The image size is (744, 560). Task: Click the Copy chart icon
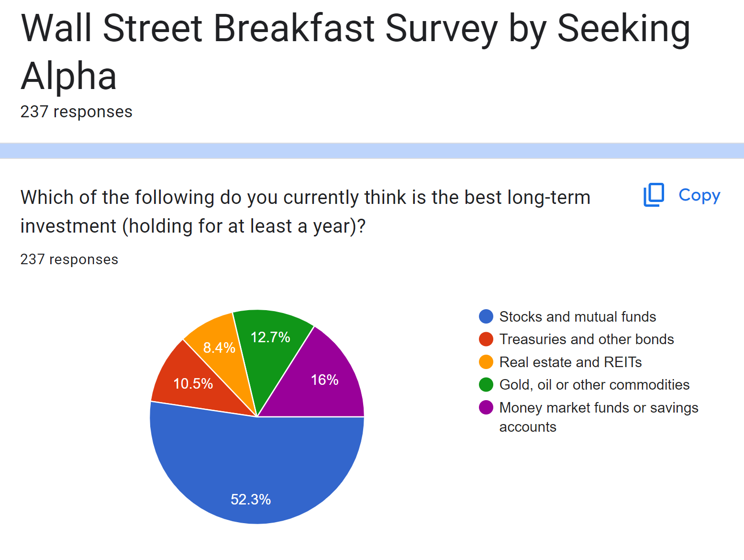[654, 195]
